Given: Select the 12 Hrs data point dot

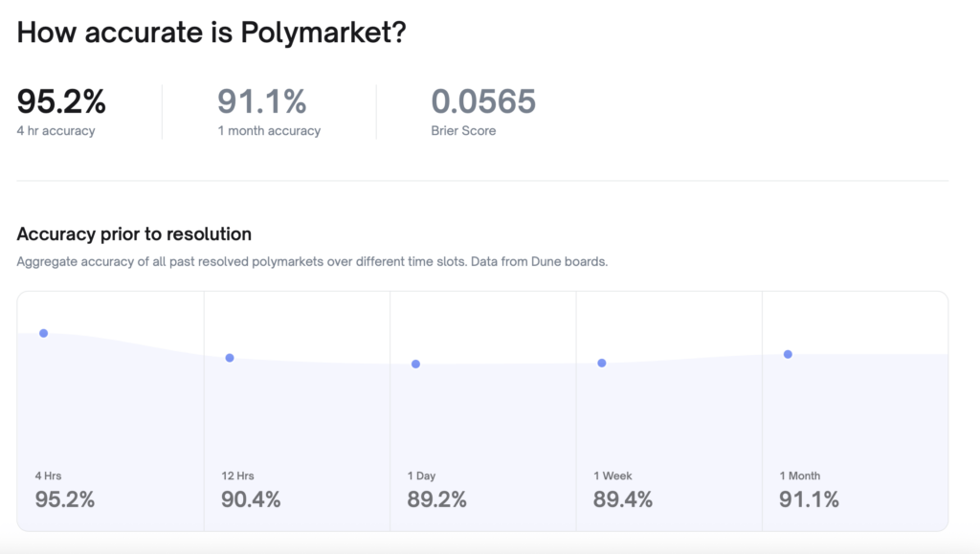Looking at the screenshot, I should (229, 358).
